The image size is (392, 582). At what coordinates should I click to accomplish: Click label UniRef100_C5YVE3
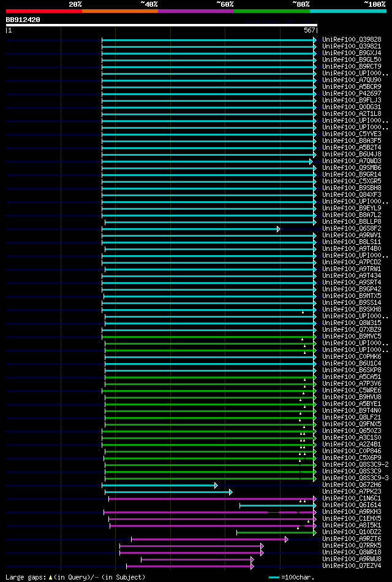coord(352,134)
